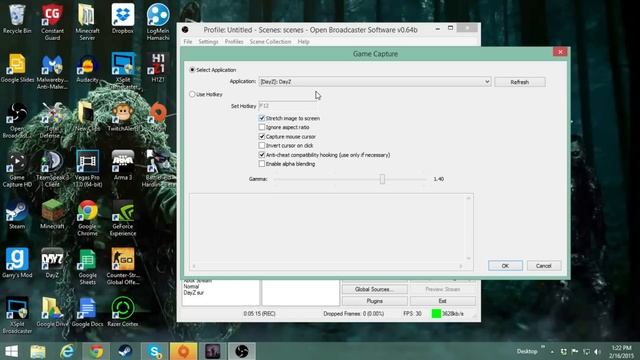Toggle the Capture mouse cursor checkbox
This screenshot has height=360, width=640.
(262, 136)
